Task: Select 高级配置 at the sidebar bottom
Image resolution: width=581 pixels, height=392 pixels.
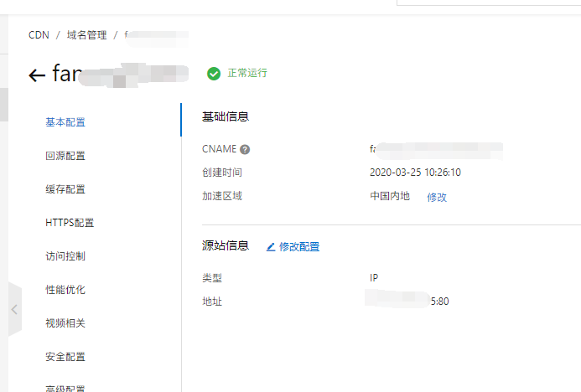Action: point(65,387)
